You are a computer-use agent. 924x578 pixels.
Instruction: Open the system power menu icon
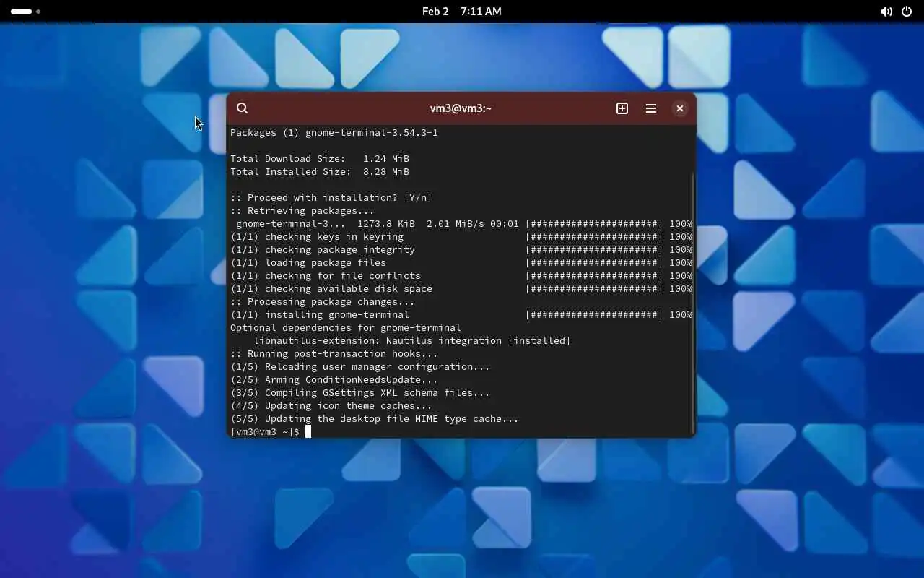[x=907, y=12]
